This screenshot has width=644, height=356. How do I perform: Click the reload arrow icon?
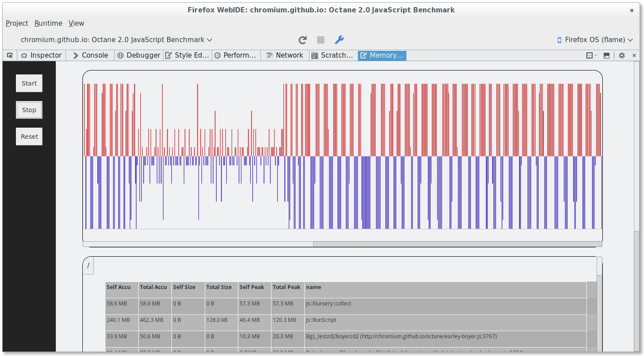303,40
